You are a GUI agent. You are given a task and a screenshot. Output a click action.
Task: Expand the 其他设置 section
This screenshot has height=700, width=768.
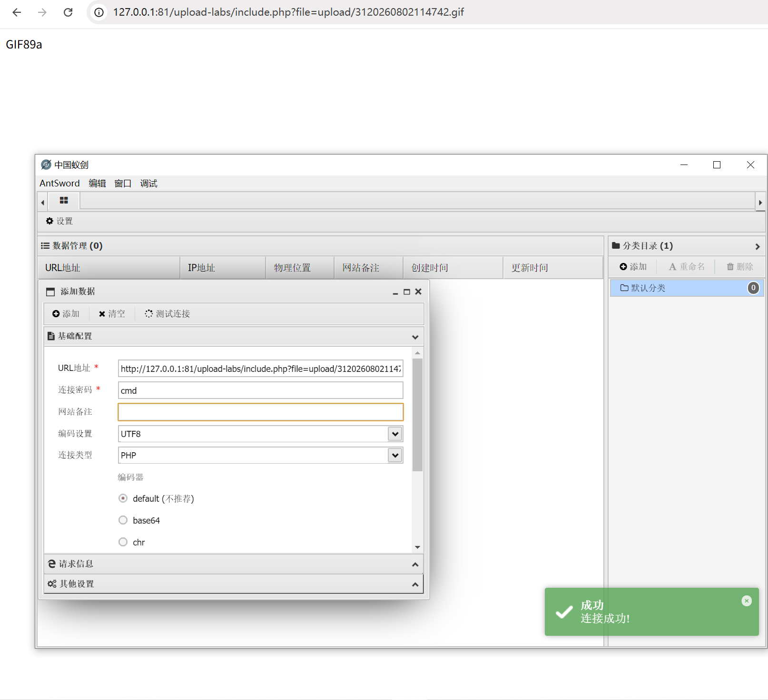pyautogui.click(x=233, y=584)
